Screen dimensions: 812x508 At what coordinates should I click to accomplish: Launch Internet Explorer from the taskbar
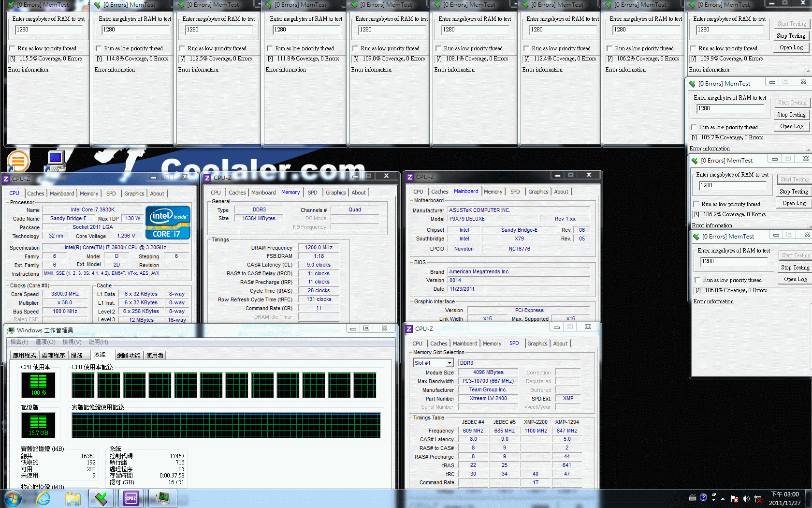[x=43, y=498]
